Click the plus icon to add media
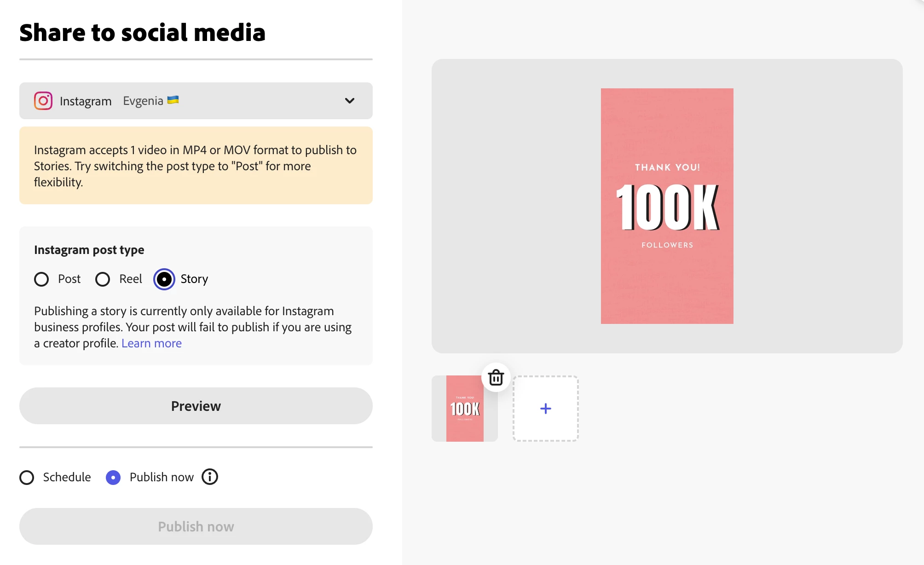This screenshot has height=565, width=924. [545, 409]
